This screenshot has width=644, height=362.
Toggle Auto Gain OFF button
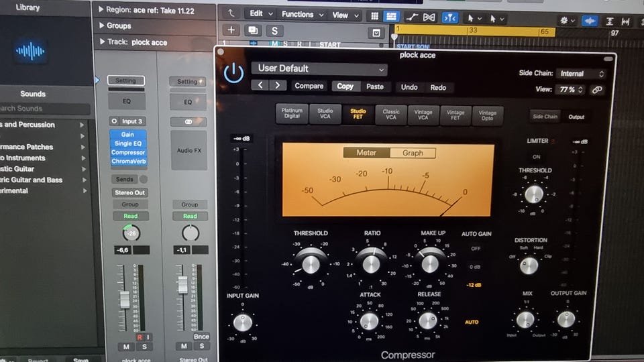click(x=476, y=248)
